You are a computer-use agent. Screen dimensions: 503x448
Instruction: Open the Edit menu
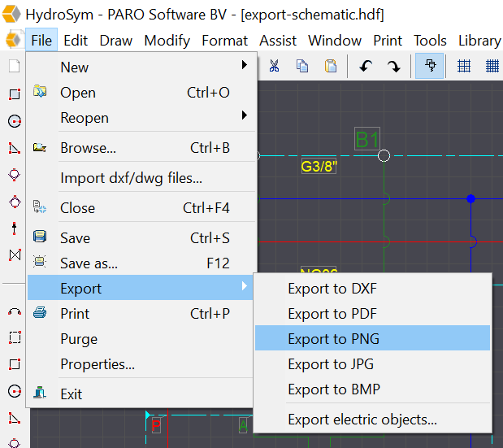(76, 41)
